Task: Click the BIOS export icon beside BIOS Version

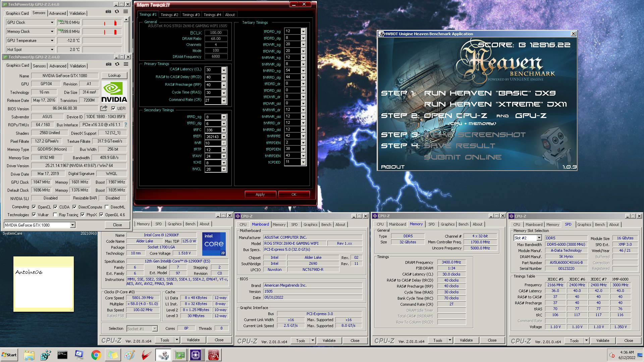Action: (104, 108)
